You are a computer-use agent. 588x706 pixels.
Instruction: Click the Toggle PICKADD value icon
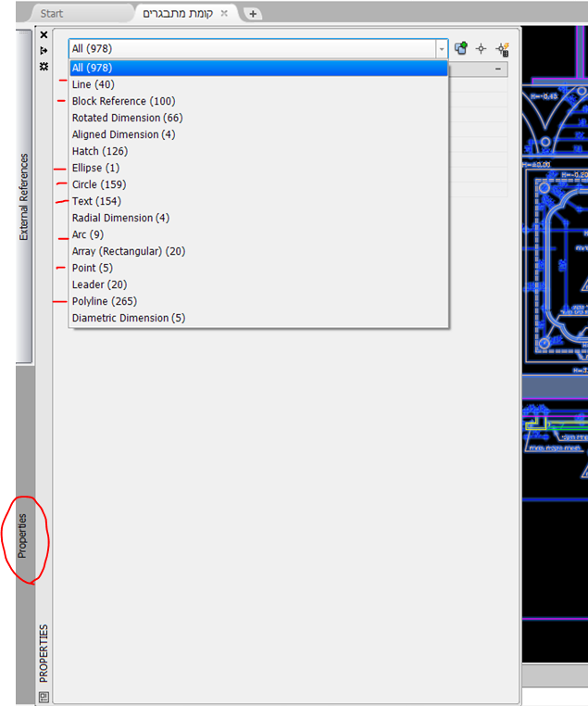[461, 48]
